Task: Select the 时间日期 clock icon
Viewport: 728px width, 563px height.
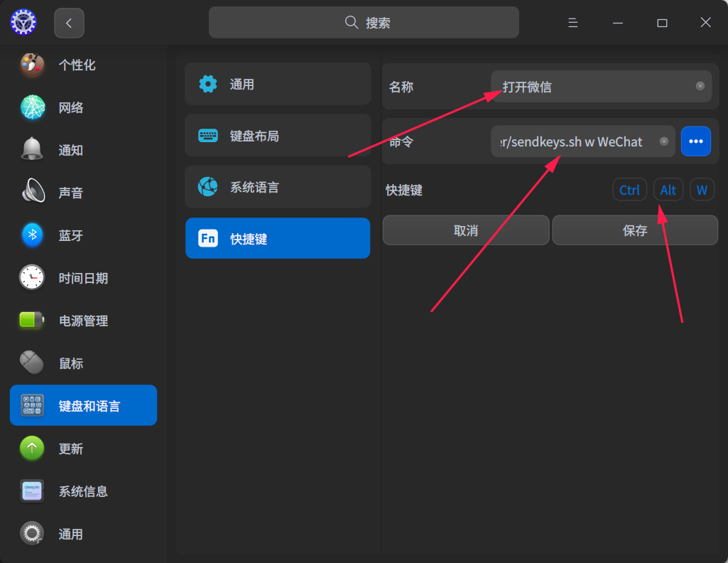Action: click(x=32, y=277)
